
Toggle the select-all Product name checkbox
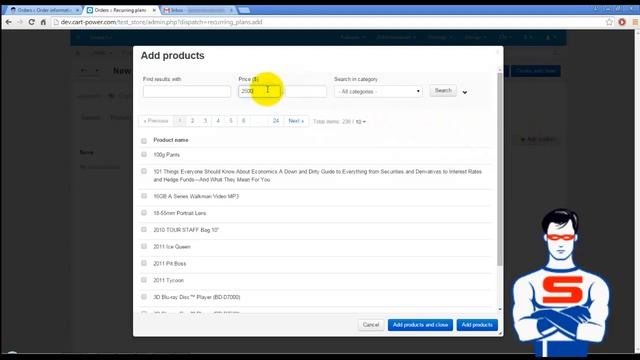(144, 141)
